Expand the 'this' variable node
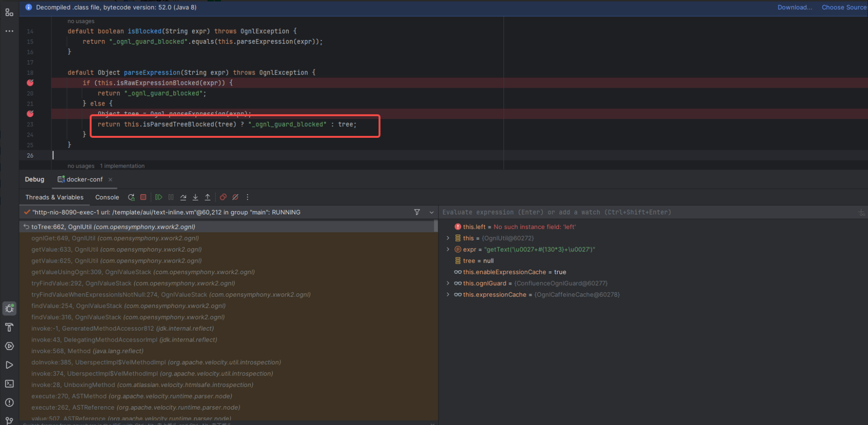The width and height of the screenshot is (868, 425). (448, 238)
